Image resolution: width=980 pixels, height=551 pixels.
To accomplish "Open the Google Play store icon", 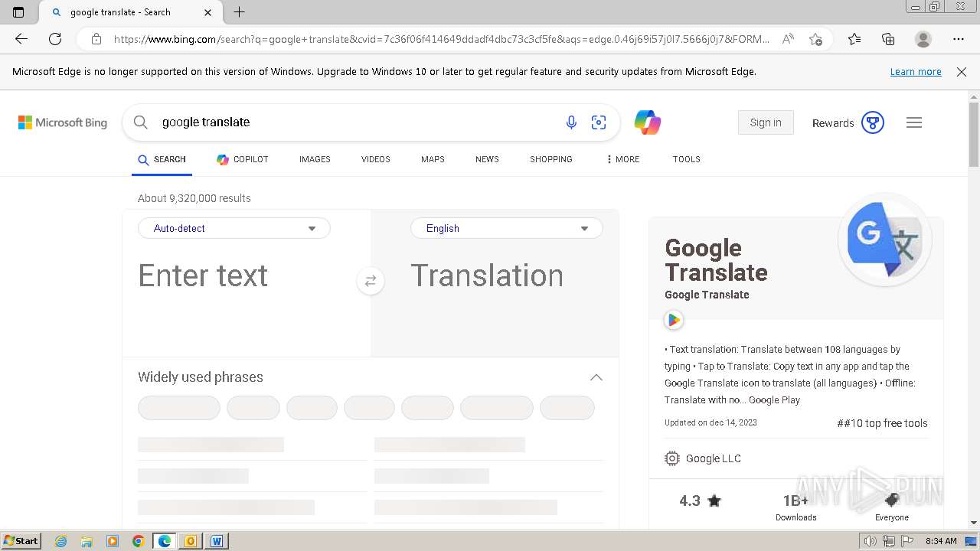I will point(674,320).
